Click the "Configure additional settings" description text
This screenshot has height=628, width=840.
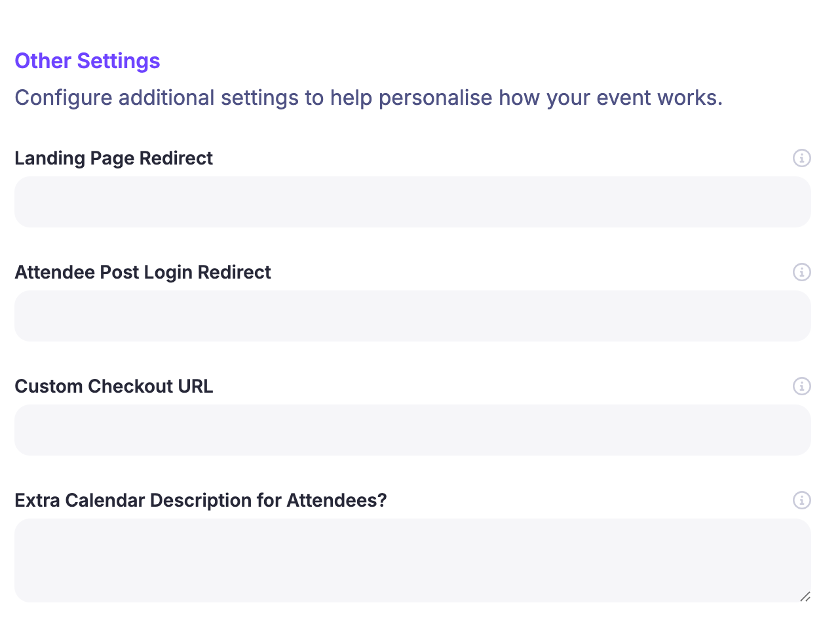point(369,98)
